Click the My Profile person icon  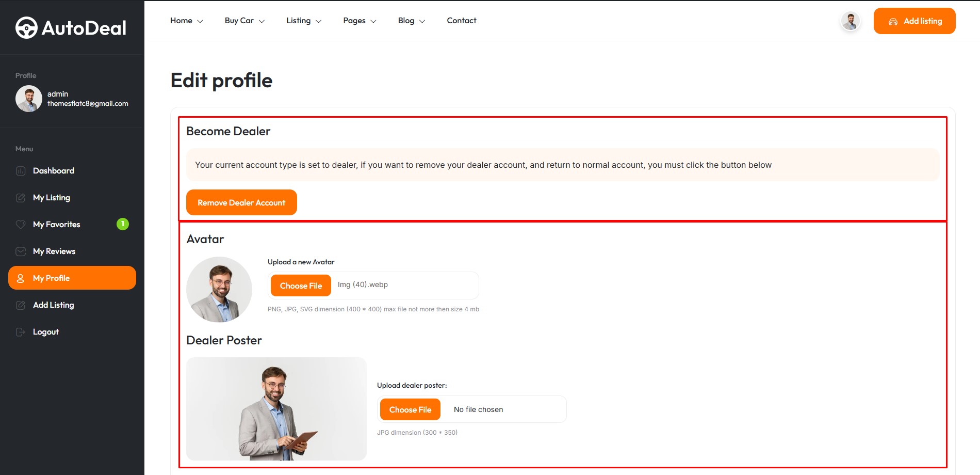point(21,278)
